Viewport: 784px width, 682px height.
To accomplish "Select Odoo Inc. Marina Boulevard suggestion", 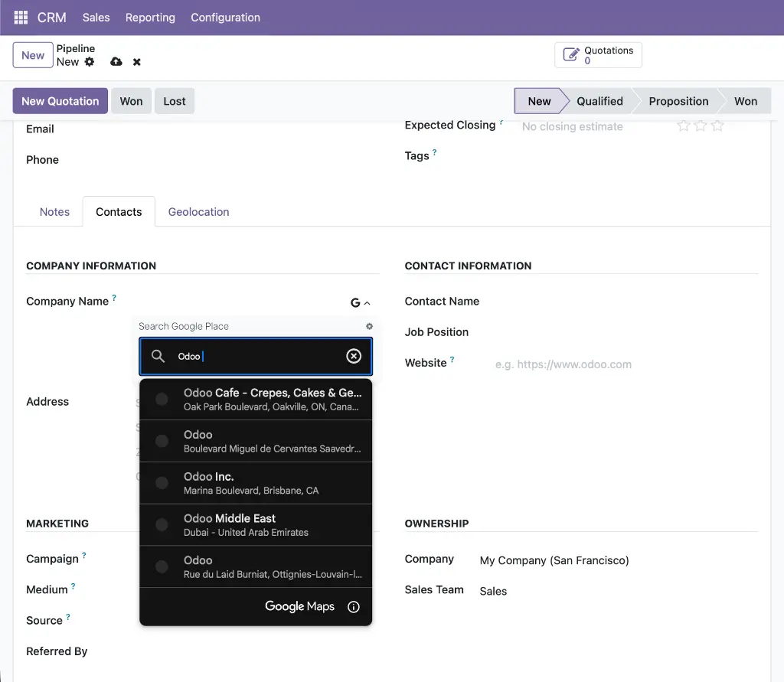I will pos(256,483).
